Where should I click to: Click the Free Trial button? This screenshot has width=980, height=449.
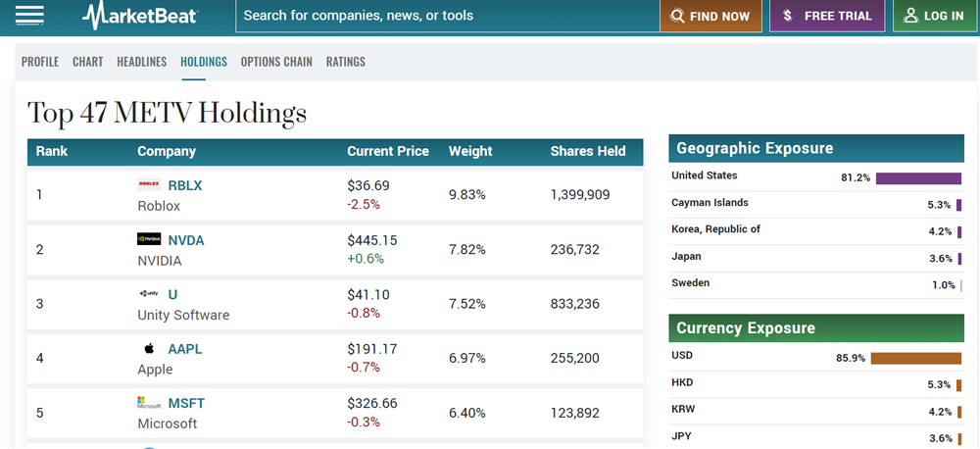point(827,16)
